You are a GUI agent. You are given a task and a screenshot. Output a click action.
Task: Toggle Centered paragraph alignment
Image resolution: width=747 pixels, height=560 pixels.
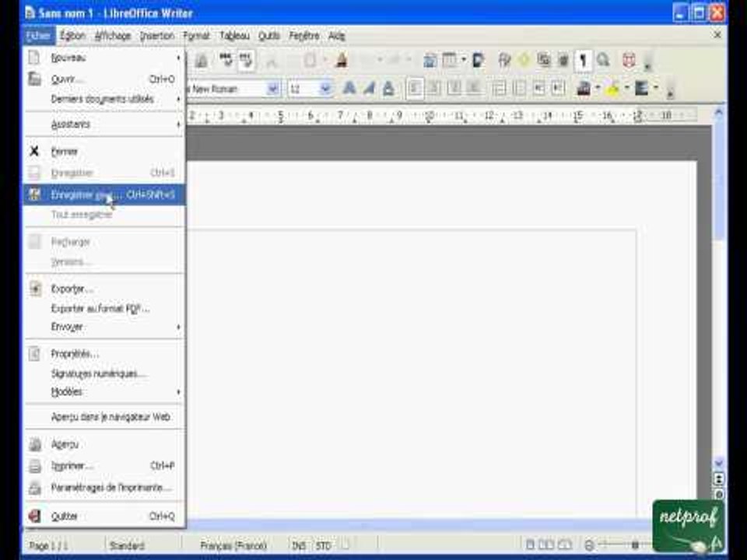click(x=434, y=89)
